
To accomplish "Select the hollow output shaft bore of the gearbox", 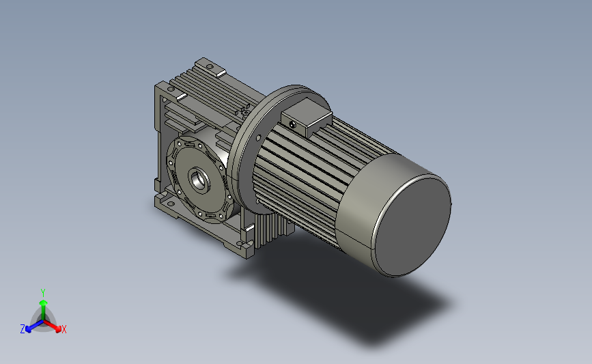I will [199, 181].
